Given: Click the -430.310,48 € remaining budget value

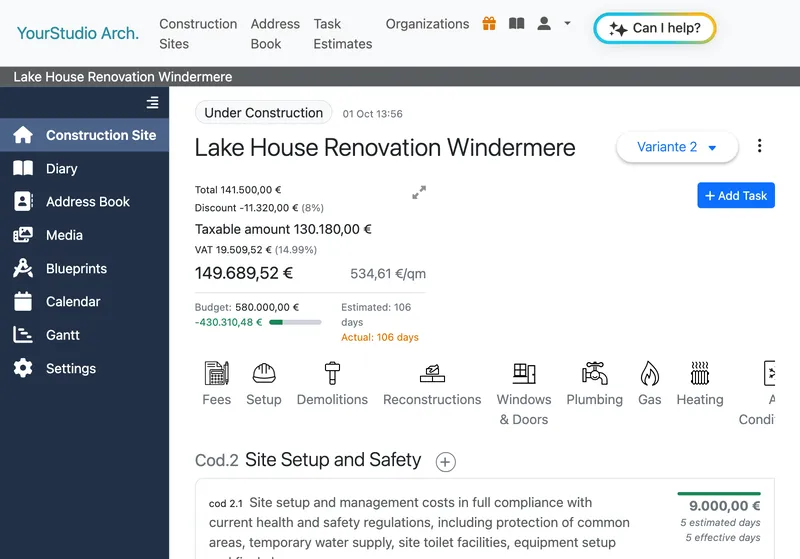Looking at the screenshot, I should point(229,322).
